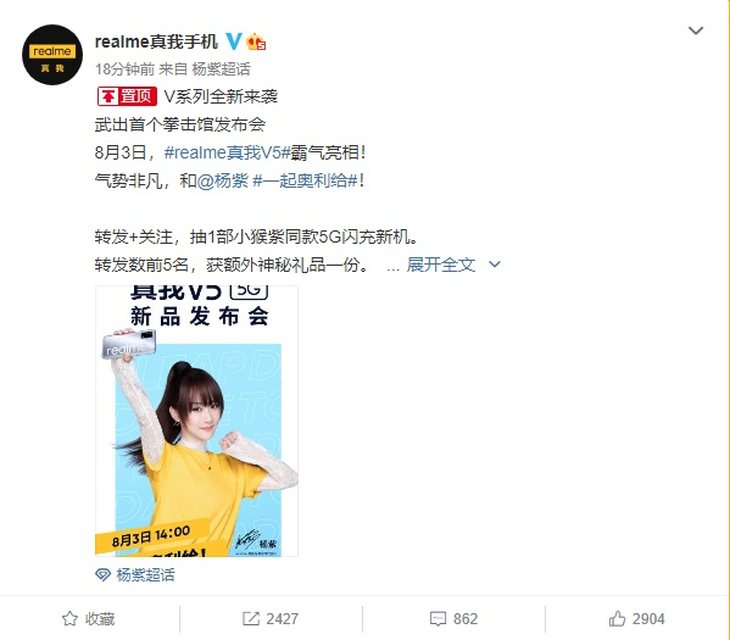Click the star 收藏 favorite icon

click(x=70, y=619)
